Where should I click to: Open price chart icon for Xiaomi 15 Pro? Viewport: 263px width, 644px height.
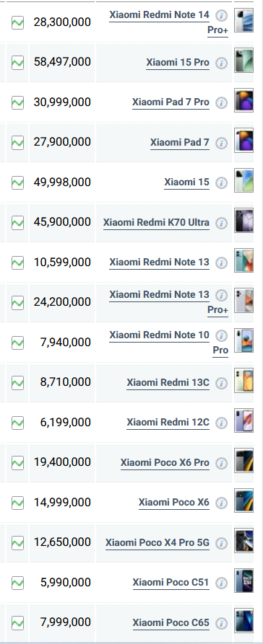click(17, 63)
